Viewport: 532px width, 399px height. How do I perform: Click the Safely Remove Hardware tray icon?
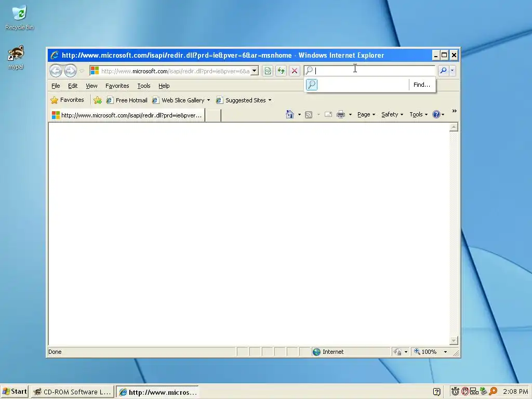click(x=484, y=392)
